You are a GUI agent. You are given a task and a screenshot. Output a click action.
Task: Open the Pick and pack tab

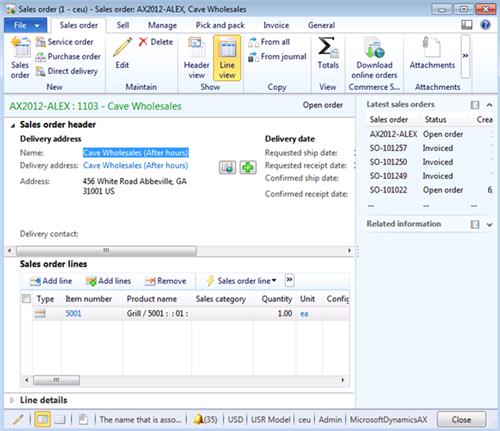click(220, 25)
